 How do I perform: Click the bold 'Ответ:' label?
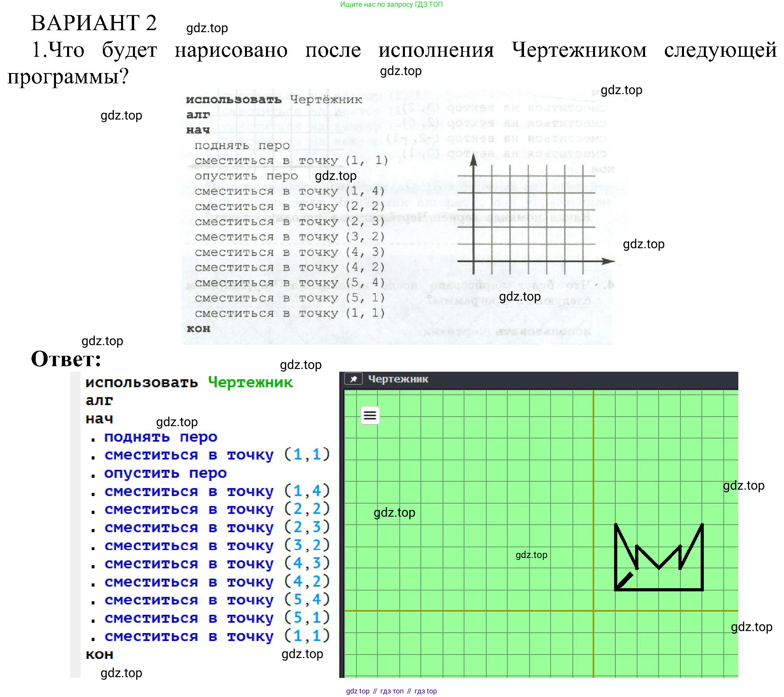click(66, 359)
